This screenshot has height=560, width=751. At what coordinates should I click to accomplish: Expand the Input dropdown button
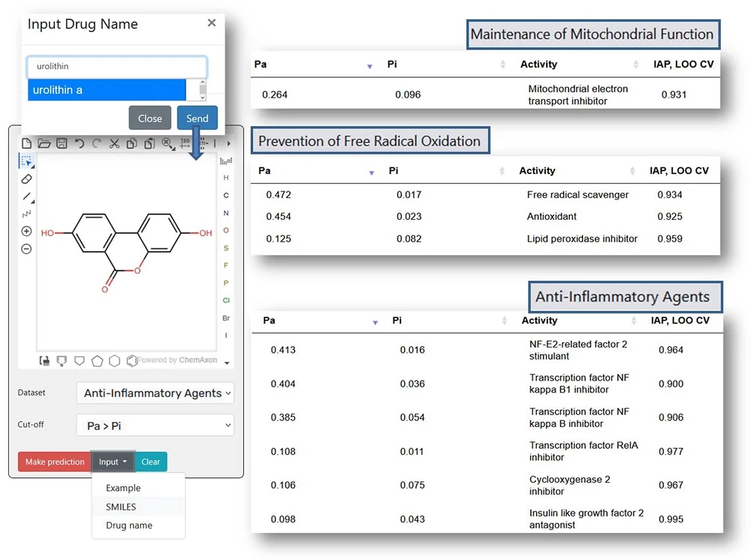point(113,462)
